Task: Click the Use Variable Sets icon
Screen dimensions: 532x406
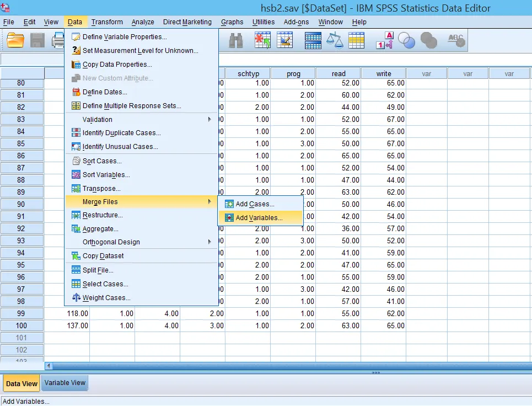Action: [x=407, y=40]
